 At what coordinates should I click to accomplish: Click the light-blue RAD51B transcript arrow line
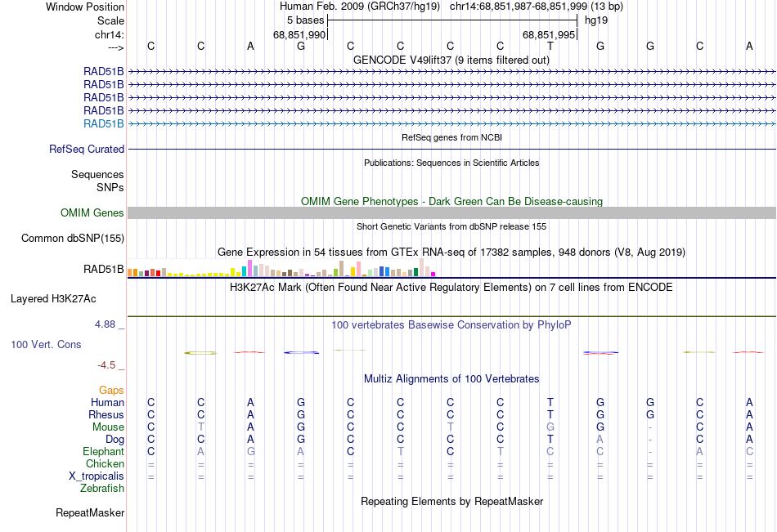451,124
